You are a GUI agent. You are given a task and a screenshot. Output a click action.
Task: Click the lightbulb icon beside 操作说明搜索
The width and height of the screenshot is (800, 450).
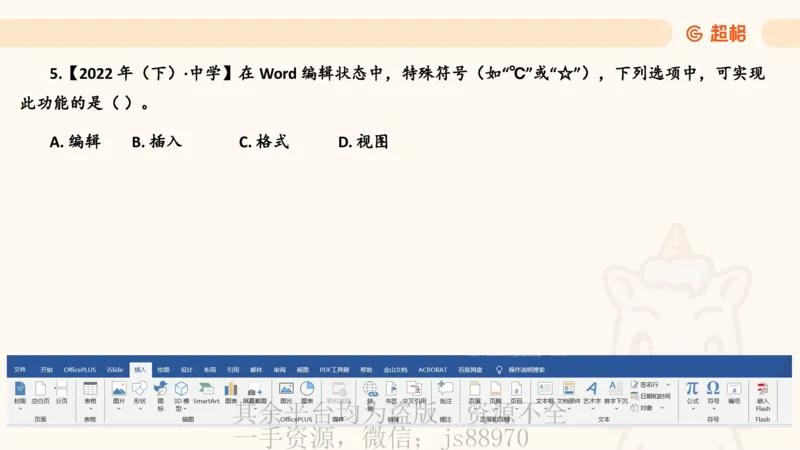coord(499,369)
